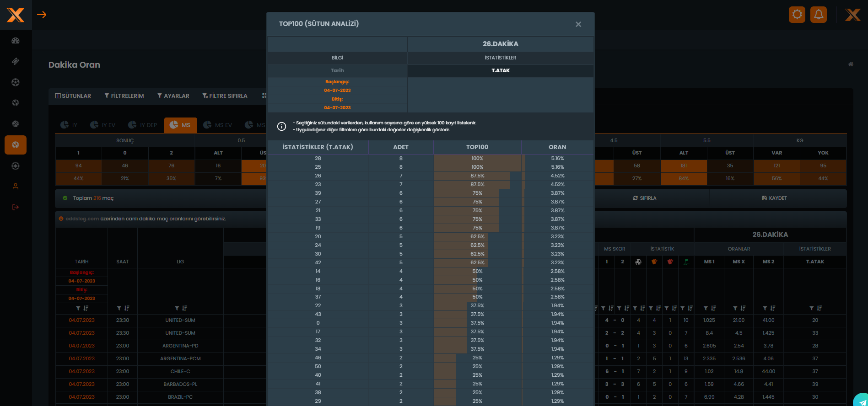Viewport: 868px width, 406px height.
Task: Close the TOP100 column analysis dialog
Action: point(578,24)
